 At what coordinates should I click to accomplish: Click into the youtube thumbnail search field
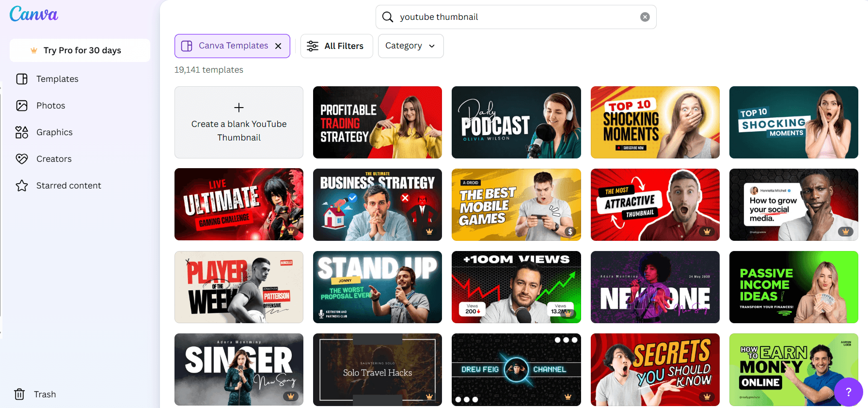pos(516,17)
